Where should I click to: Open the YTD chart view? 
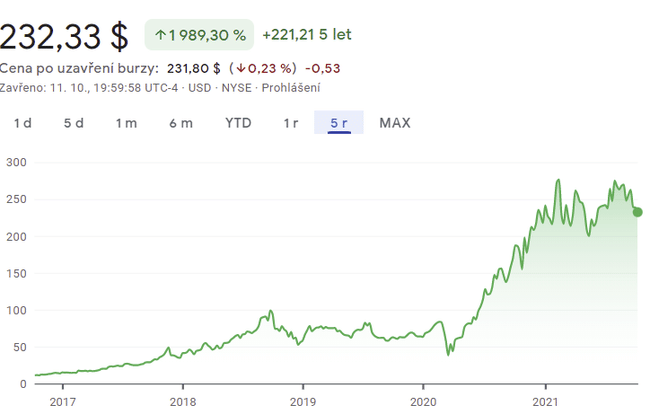pyautogui.click(x=238, y=123)
